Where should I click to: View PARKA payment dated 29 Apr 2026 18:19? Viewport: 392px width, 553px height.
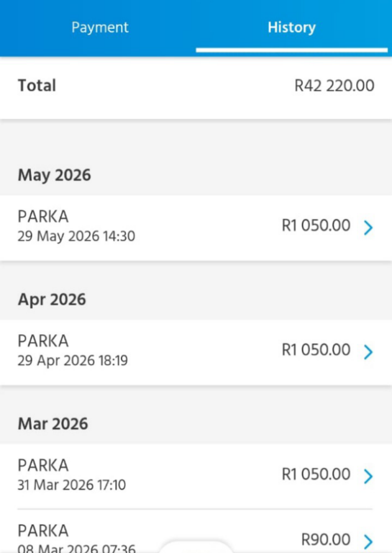click(x=196, y=352)
